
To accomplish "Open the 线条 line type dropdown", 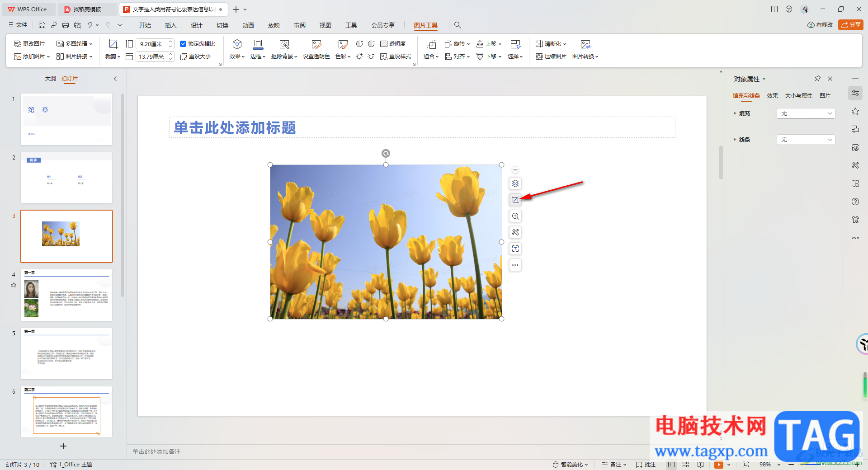I will click(x=806, y=140).
